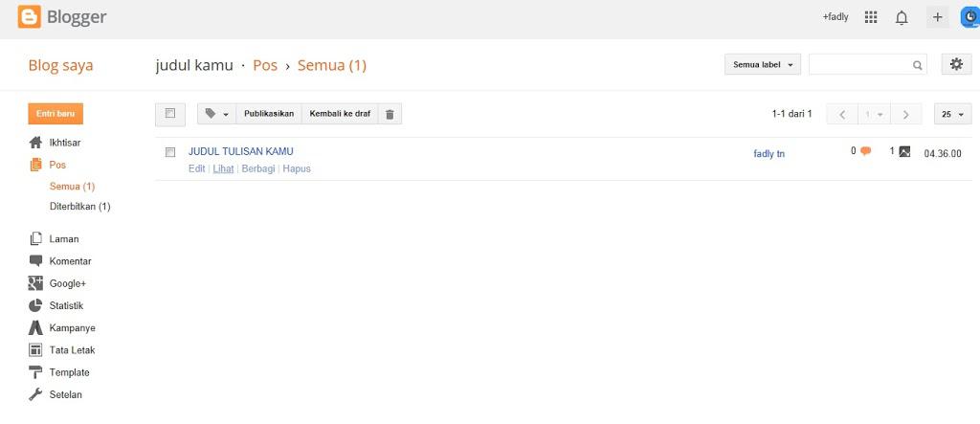Open the notifications bell

[902, 17]
